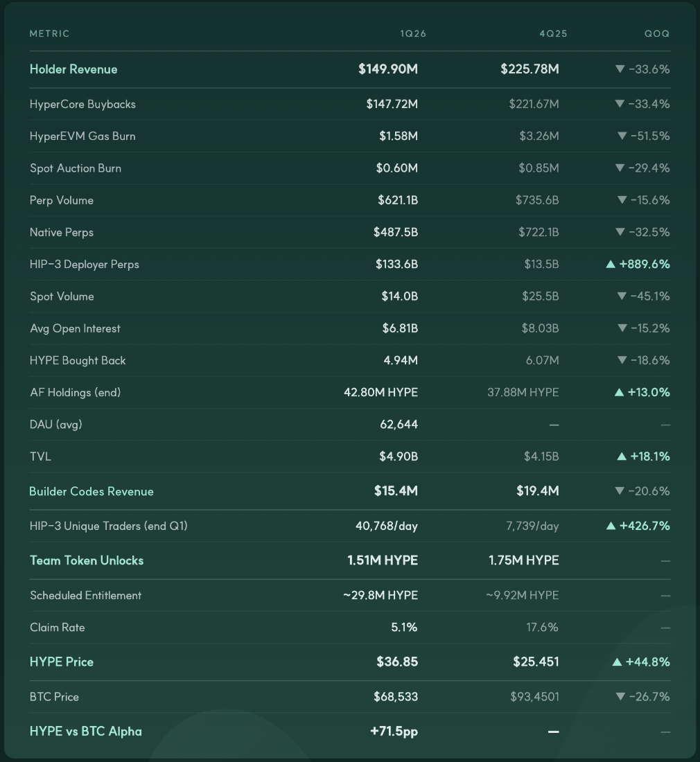Viewport: 700px width, 762px height.
Task: Click the $8.03B open interest value
Action: [540, 328]
